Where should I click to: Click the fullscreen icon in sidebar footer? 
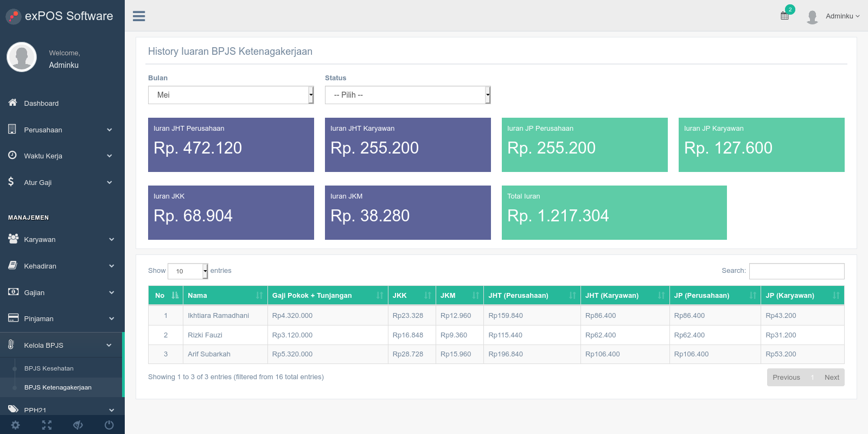point(47,425)
